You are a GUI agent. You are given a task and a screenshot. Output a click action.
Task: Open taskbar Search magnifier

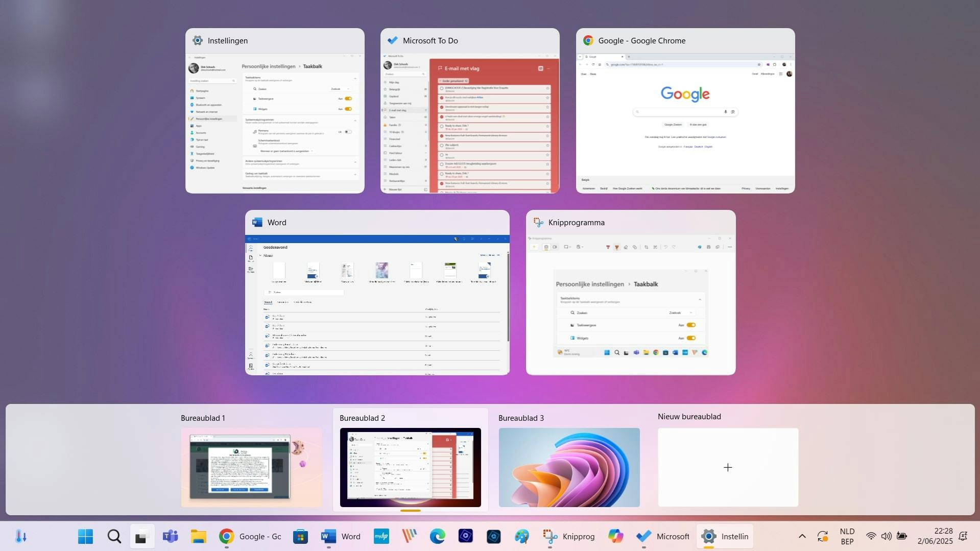pyautogui.click(x=114, y=537)
